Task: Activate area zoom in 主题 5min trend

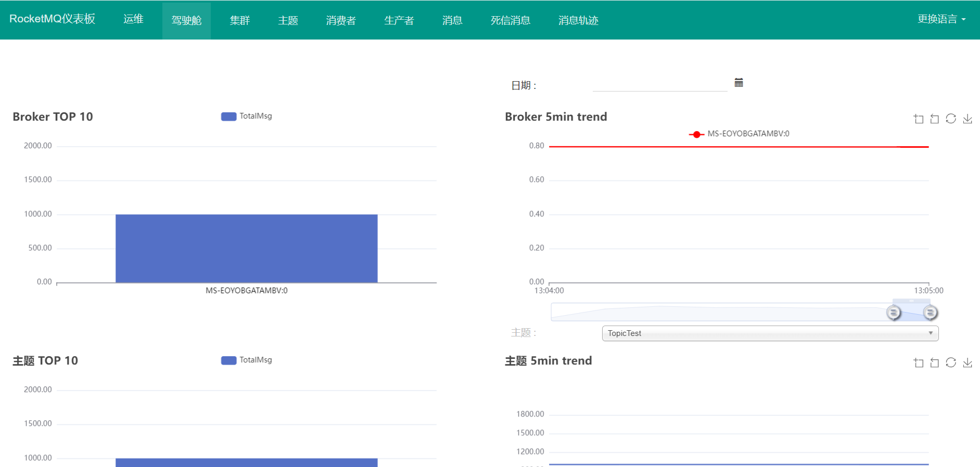Action: (919, 363)
